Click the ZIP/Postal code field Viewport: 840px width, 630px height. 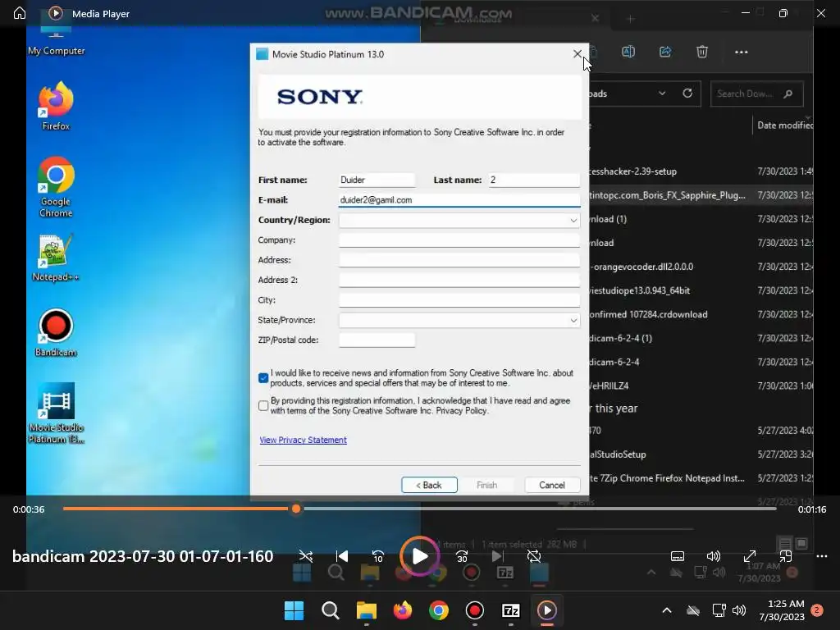[x=377, y=340]
